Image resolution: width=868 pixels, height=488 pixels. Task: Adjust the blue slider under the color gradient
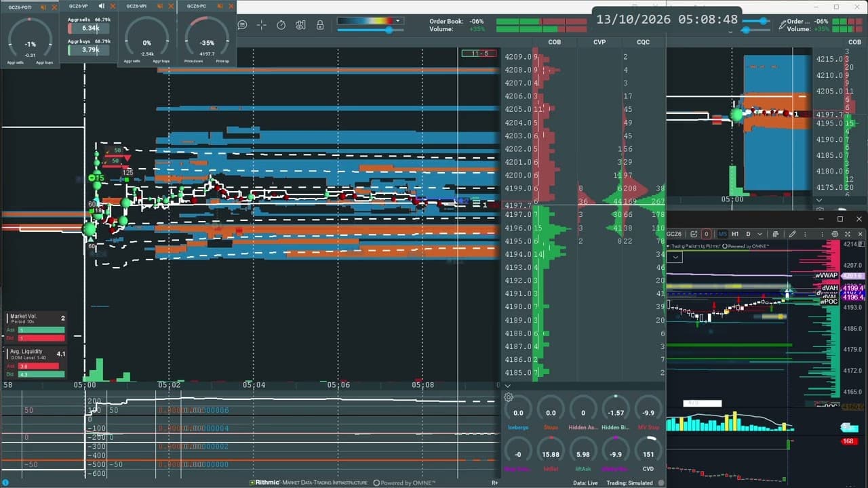point(370,30)
